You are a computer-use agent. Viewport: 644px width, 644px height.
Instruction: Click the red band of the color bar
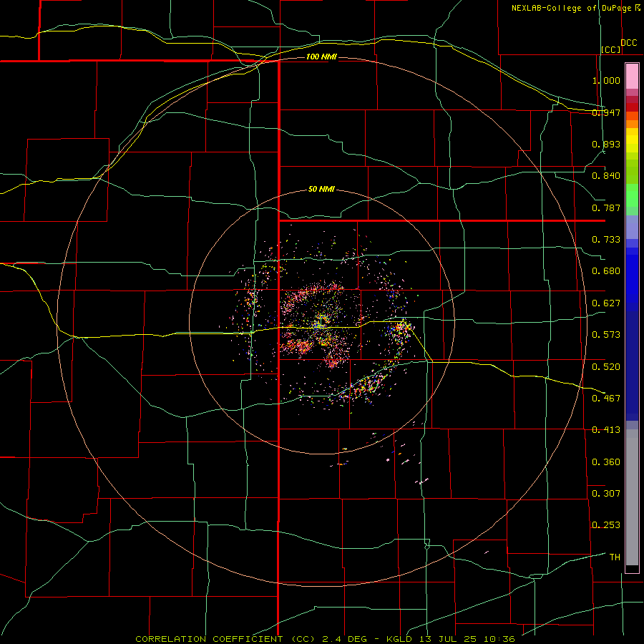pyautogui.click(x=632, y=107)
